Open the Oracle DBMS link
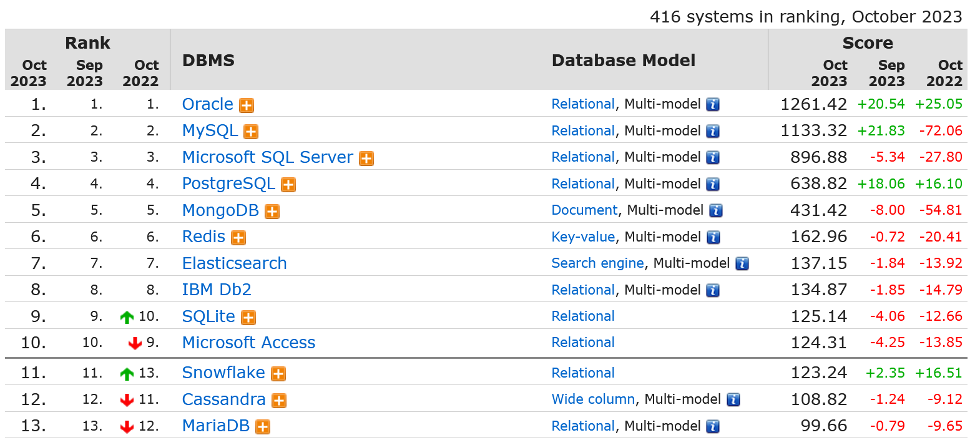 click(208, 104)
